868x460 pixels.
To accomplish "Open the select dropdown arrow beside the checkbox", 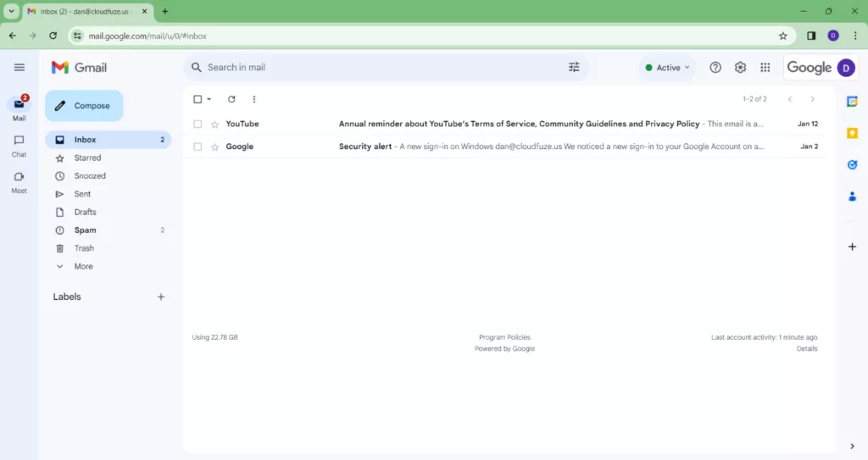I will tap(209, 99).
